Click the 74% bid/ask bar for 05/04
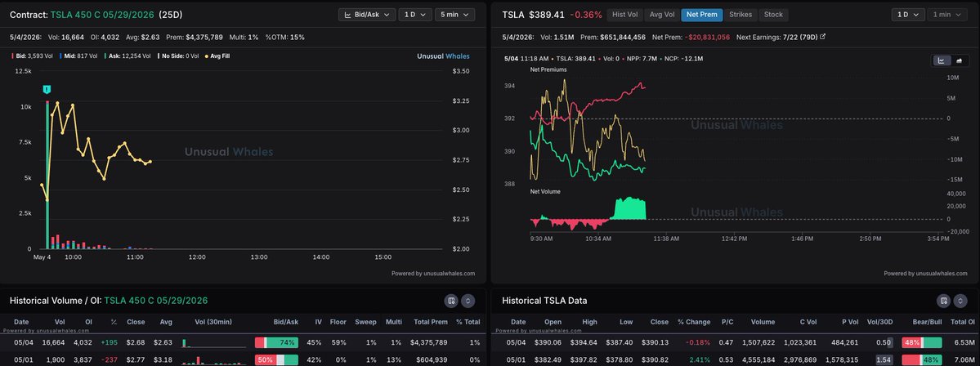This screenshot has height=366, width=980. [277, 342]
